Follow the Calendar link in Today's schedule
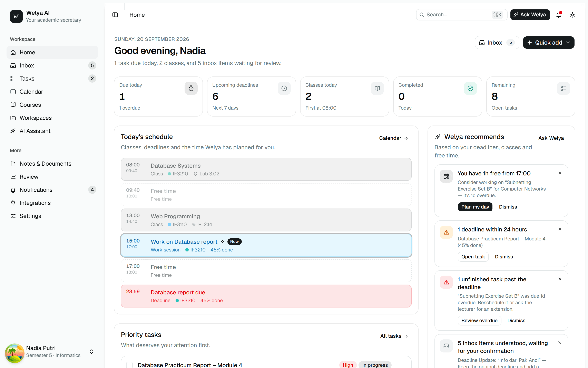 (394, 138)
